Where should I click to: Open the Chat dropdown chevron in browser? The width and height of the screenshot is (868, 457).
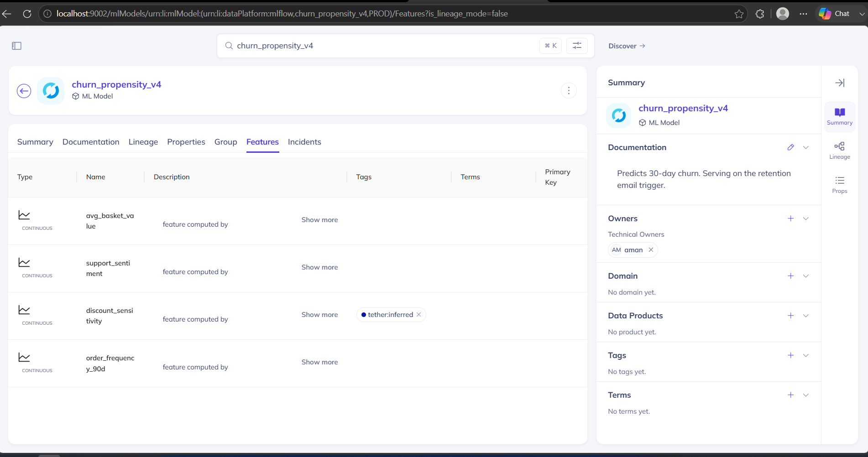tap(862, 14)
